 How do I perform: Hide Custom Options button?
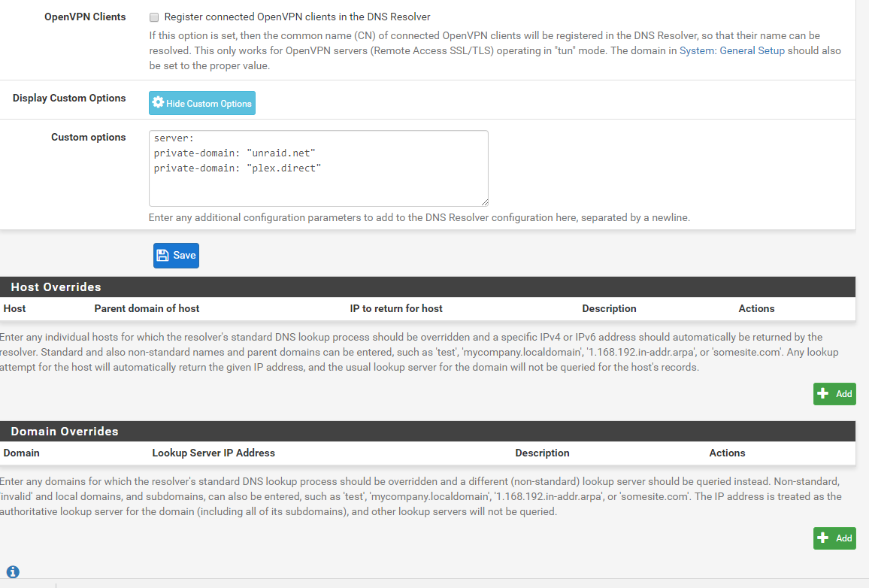tap(201, 103)
